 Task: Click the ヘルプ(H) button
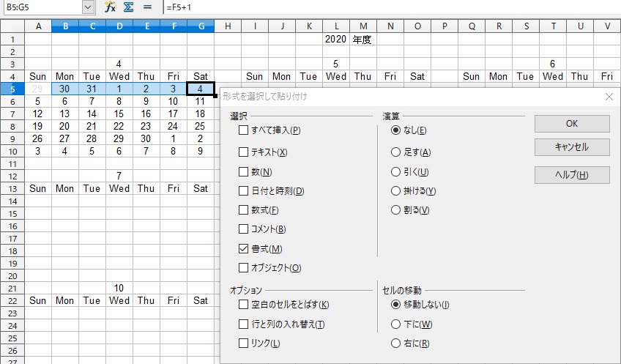click(572, 174)
